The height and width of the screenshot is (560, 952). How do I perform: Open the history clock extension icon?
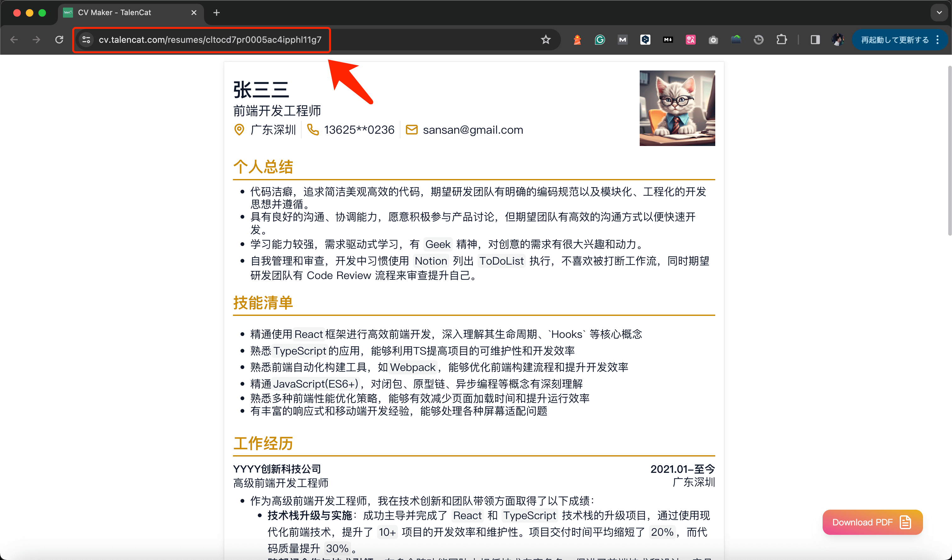click(759, 40)
